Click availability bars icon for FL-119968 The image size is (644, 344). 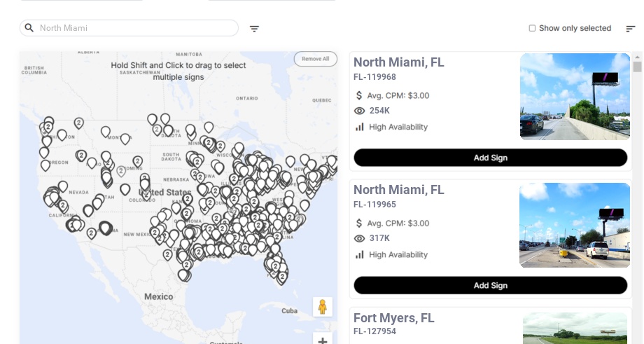360,127
